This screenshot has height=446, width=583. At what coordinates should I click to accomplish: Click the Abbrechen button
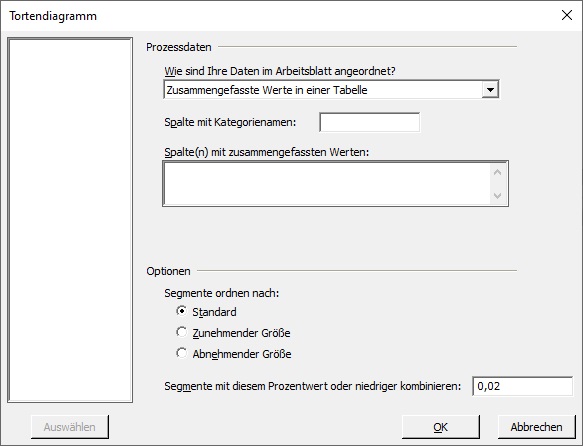coord(536,427)
